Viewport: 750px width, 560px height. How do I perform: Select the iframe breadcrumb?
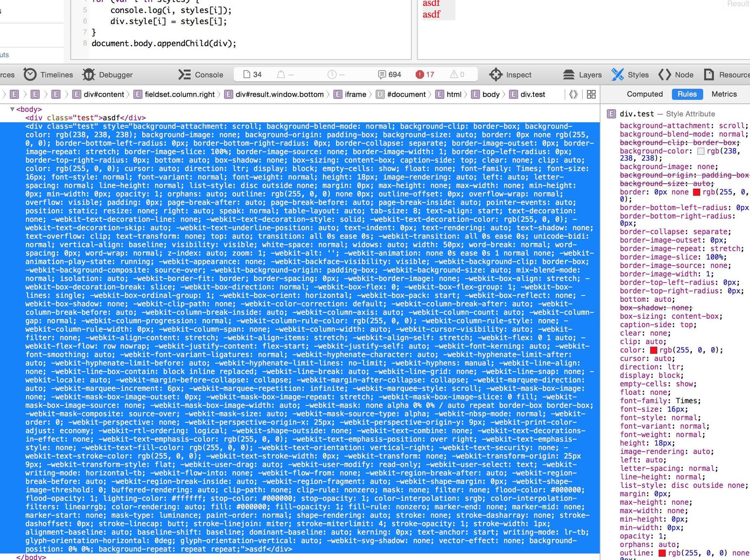point(350,94)
